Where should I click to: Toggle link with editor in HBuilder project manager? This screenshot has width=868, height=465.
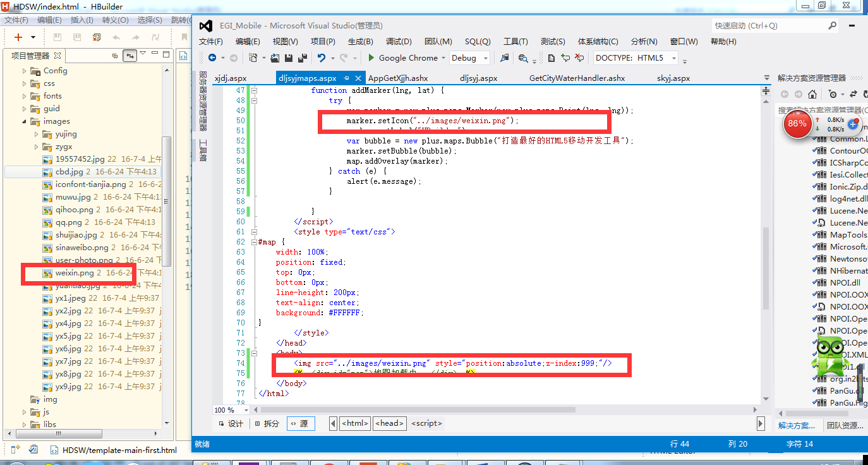click(130, 56)
